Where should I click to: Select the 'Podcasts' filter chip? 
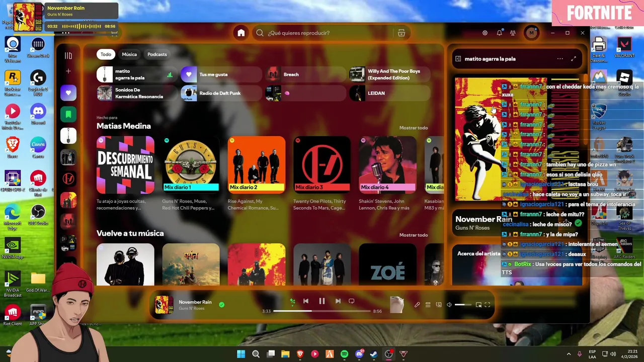(x=157, y=54)
